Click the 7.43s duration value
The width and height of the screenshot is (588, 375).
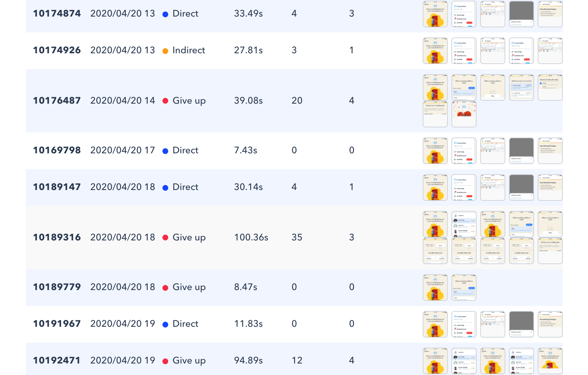[x=245, y=150]
